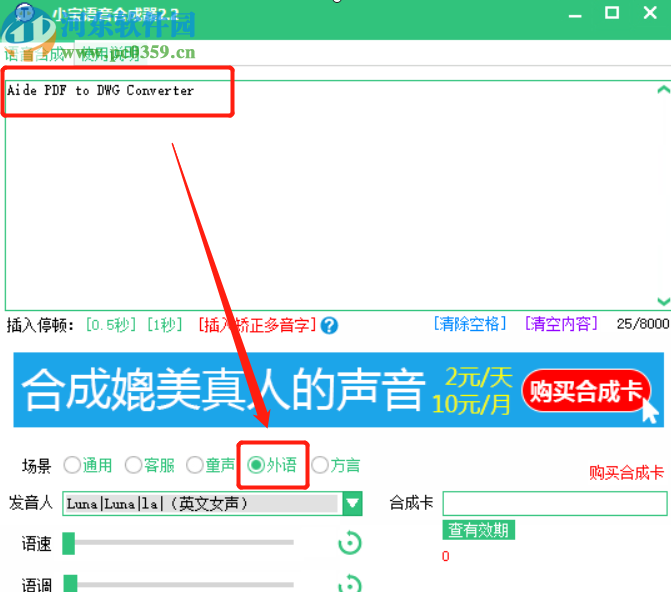Click 清空内容 to clear text

pos(561,324)
